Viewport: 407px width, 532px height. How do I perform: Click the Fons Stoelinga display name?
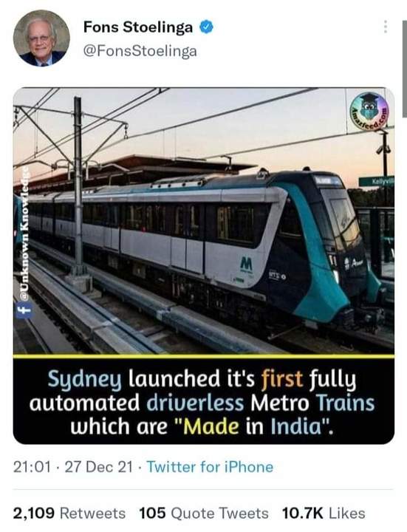[x=137, y=27]
